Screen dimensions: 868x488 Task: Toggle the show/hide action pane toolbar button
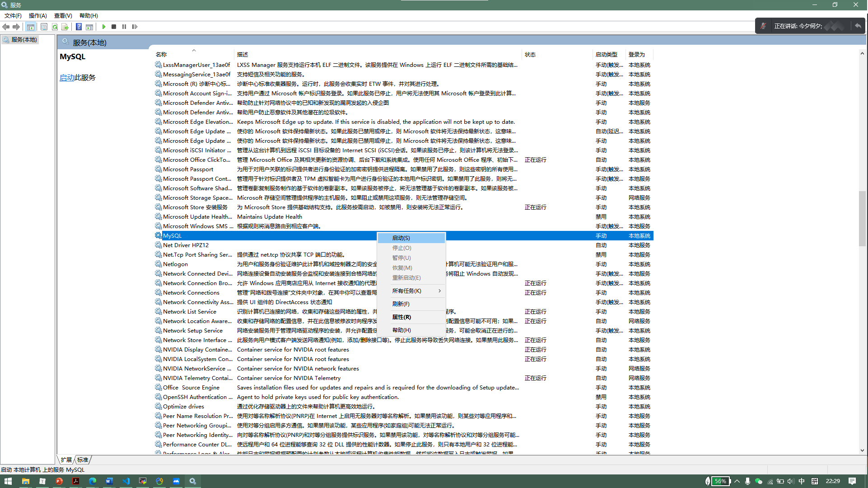[89, 27]
